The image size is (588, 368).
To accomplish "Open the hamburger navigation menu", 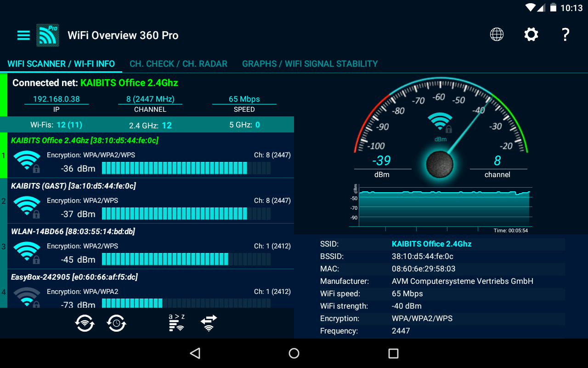I will click(23, 35).
